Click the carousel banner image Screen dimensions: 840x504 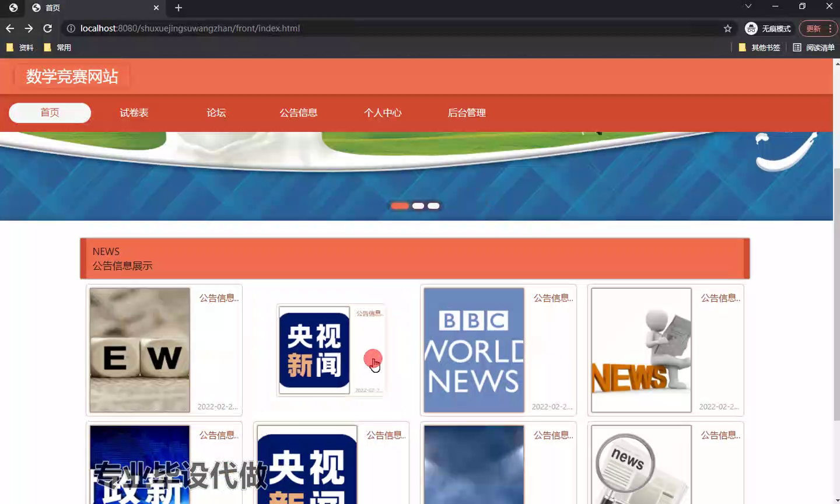(416, 176)
